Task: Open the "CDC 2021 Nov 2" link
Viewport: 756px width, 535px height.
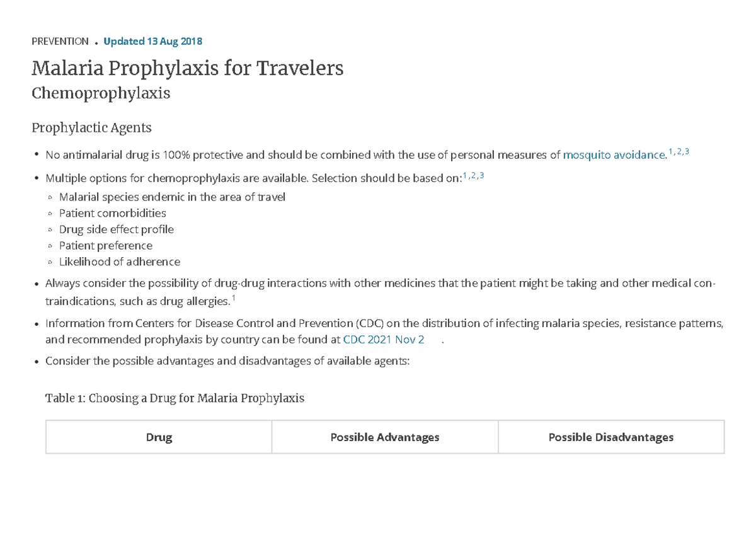Action: click(383, 340)
